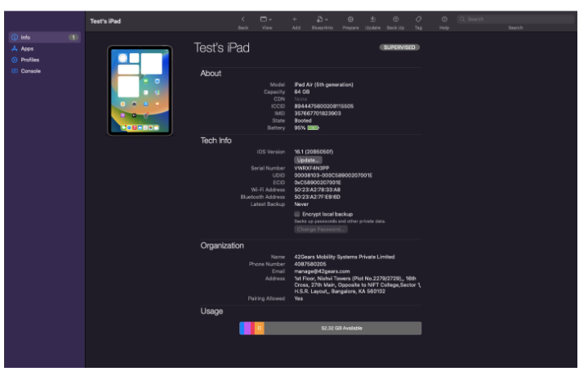Click the serial number VWRXF4N3PP
Image resolution: width=588 pixels, height=376 pixels.
click(312, 168)
